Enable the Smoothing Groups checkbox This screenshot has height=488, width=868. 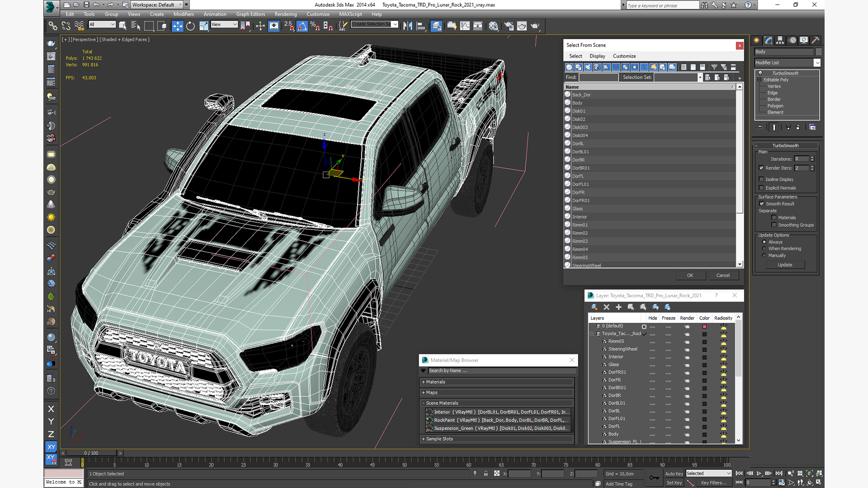coord(774,225)
